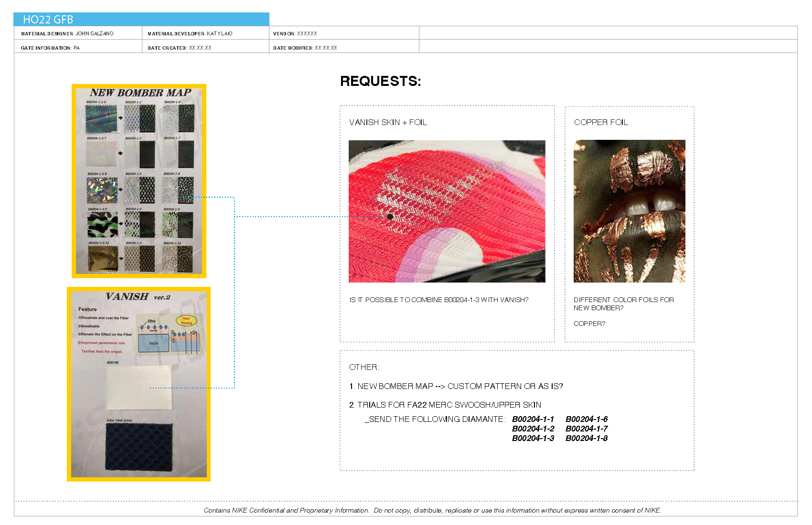Click diamante code B00204-1-3 in list
812x525 pixels.
point(533,438)
